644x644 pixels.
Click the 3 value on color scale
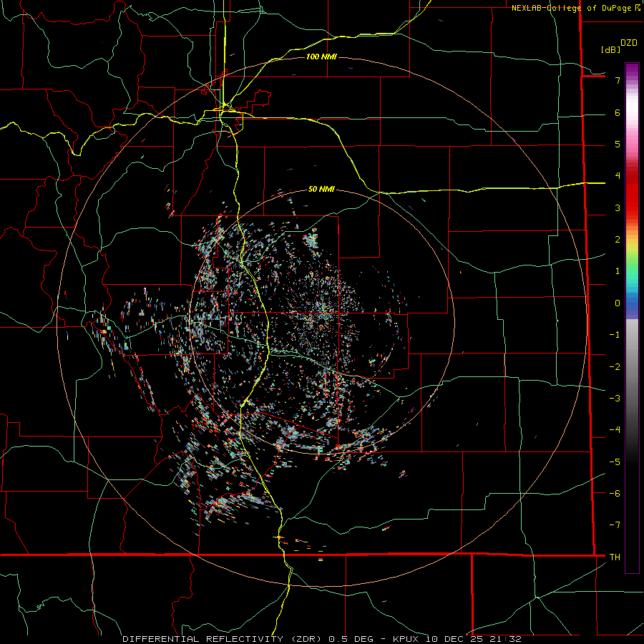618,208
